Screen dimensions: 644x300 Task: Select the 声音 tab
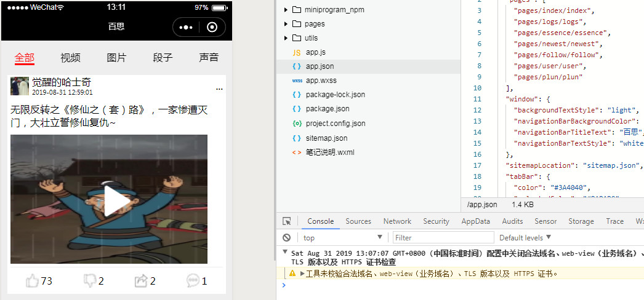pyautogui.click(x=209, y=58)
